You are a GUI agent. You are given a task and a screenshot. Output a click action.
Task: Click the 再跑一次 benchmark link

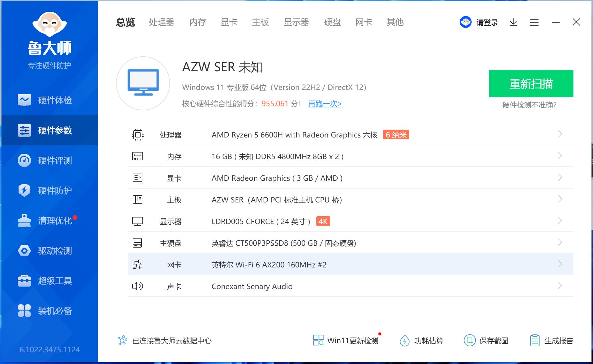pos(324,104)
